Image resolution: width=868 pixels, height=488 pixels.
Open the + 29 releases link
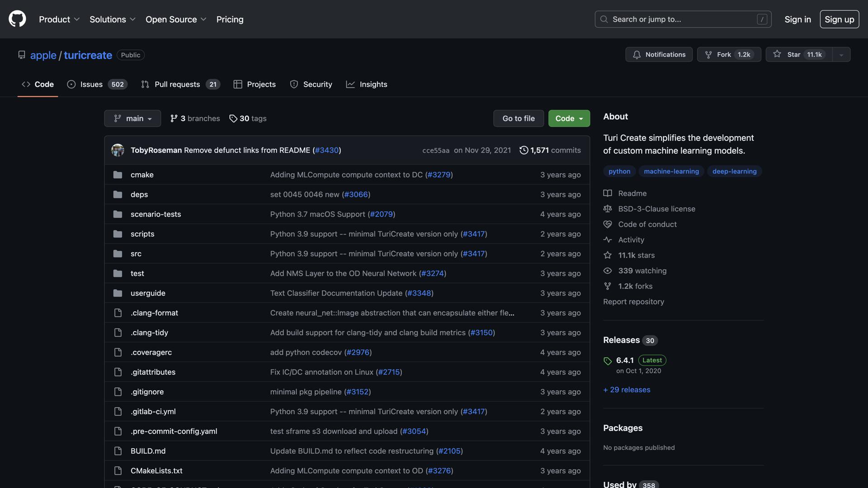[x=627, y=389]
